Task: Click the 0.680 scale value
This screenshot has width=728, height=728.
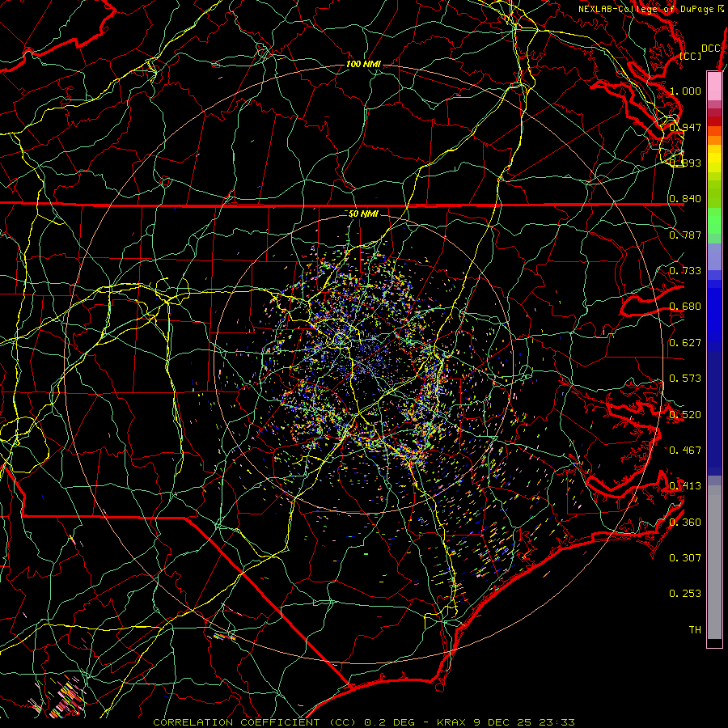Action: coord(685,307)
